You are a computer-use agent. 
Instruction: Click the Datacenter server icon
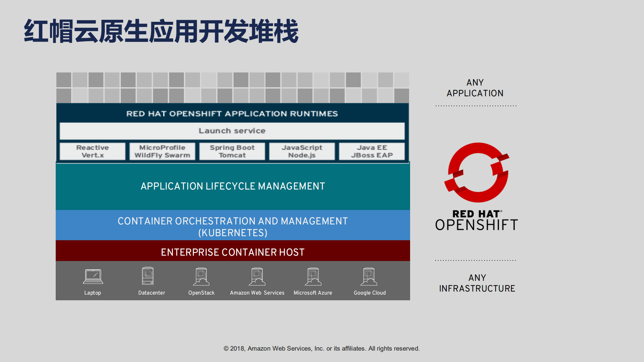tap(148, 276)
